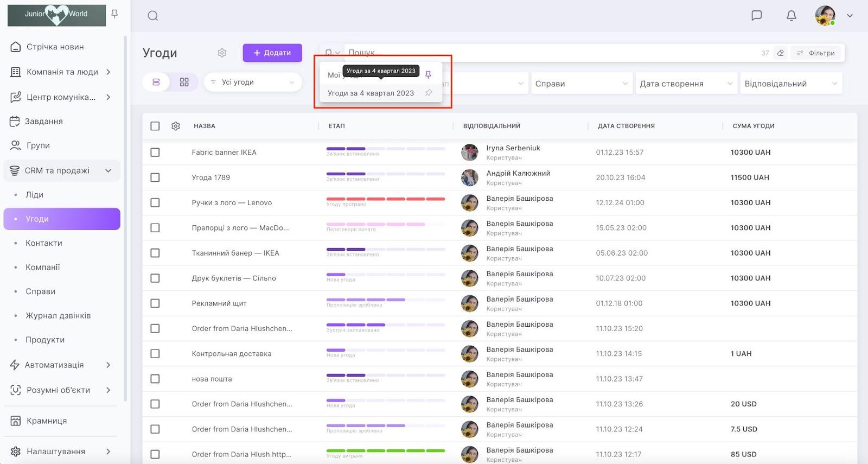Click the Додати button
868x464 pixels.
272,53
